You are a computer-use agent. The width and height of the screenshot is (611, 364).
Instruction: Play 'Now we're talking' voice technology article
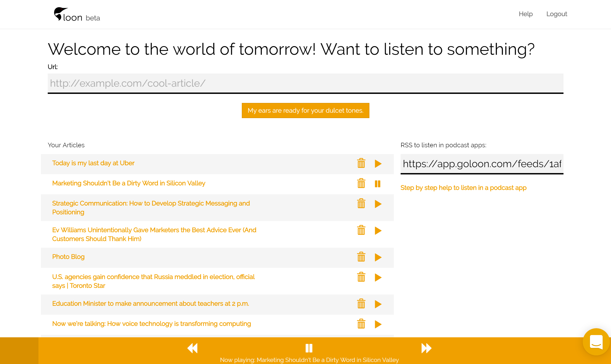[x=378, y=324]
